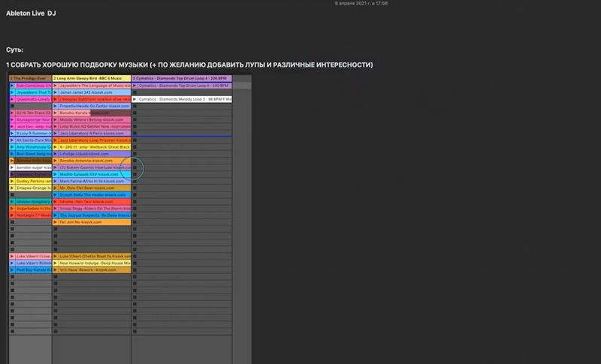
Task: Select Long Arm-Sleepy Bird track header
Action: [90, 78]
